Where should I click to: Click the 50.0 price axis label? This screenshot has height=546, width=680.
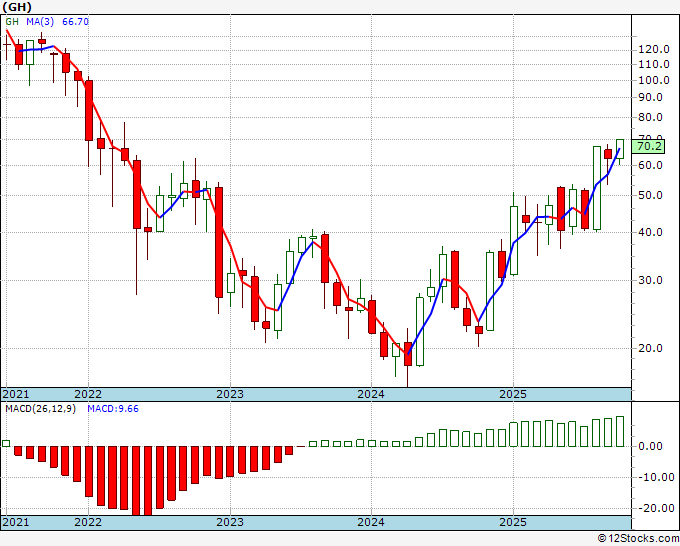tap(651, 195)
